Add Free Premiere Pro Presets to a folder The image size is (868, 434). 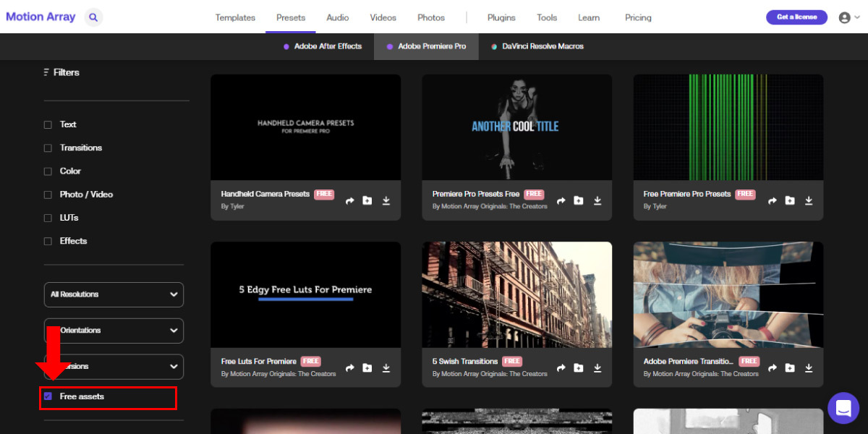point(790,200)
